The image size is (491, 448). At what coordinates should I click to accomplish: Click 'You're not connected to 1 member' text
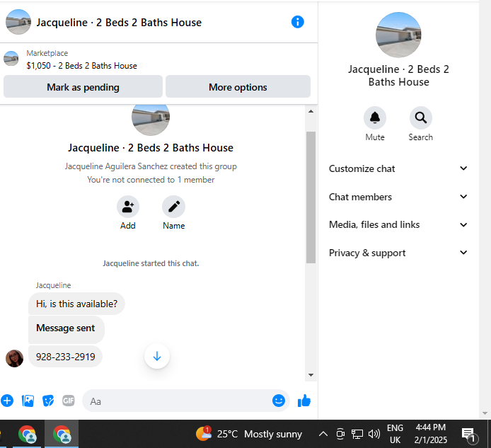point(151,180)
